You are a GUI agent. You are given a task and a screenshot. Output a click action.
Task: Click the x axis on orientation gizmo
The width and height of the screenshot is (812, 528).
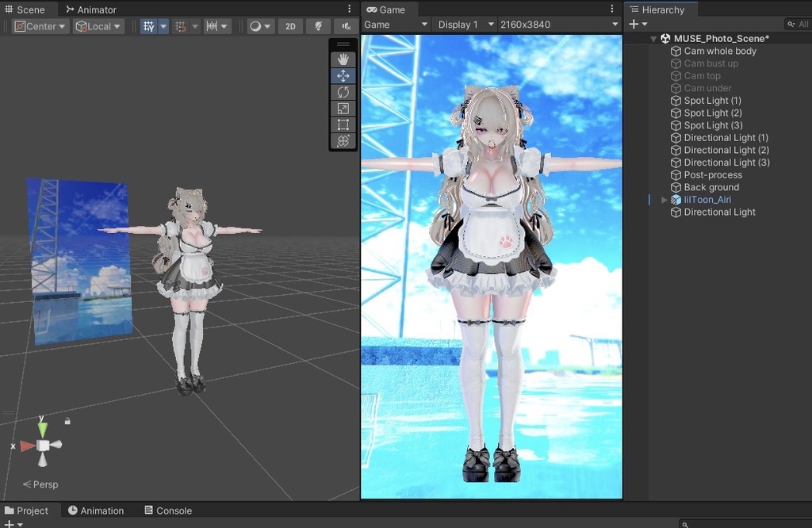tap(26, 446)
